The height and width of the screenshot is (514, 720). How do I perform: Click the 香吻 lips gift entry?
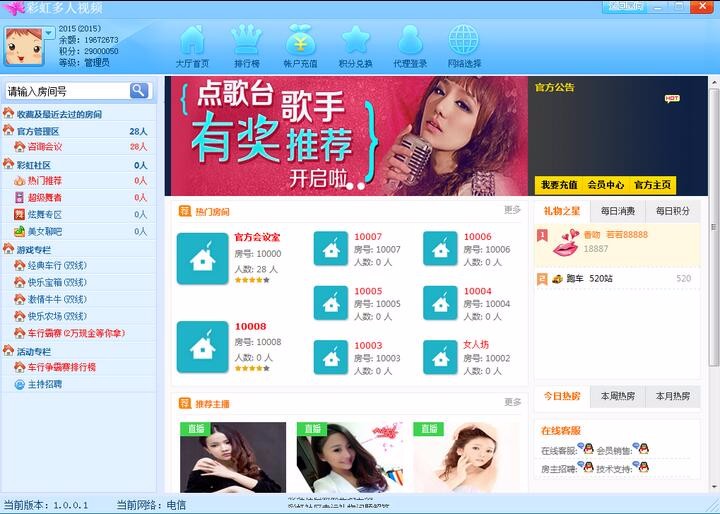click(618, 244)
